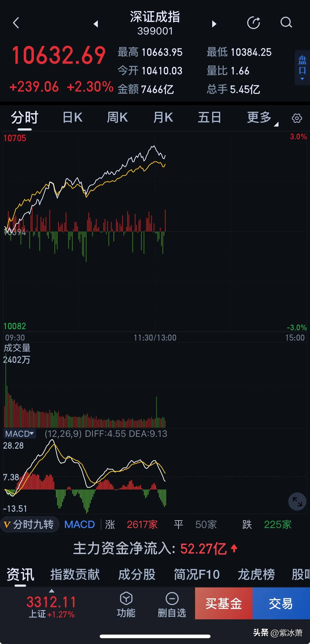
Task: Switch to the 五日 tab
Action: (x=209, y=117)
